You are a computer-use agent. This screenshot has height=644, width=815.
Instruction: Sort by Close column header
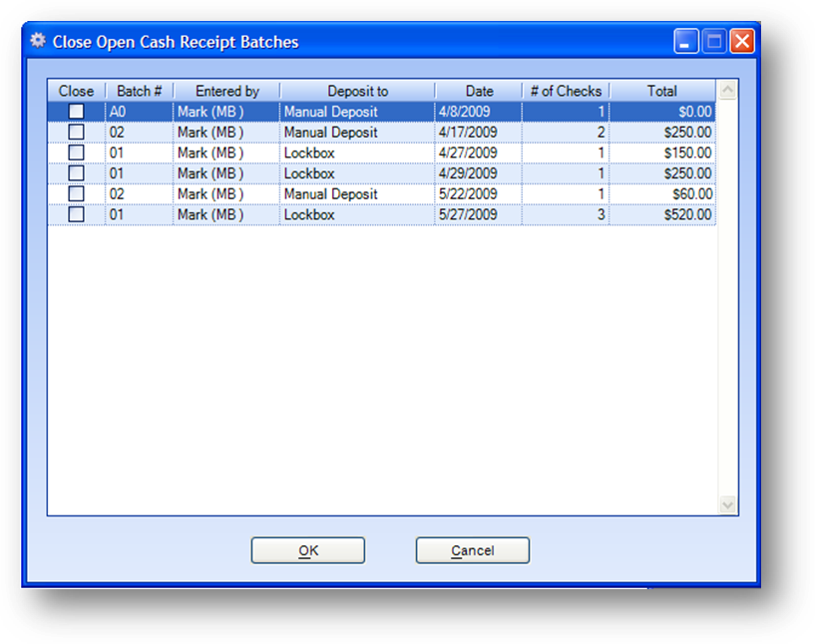[77, 91]
